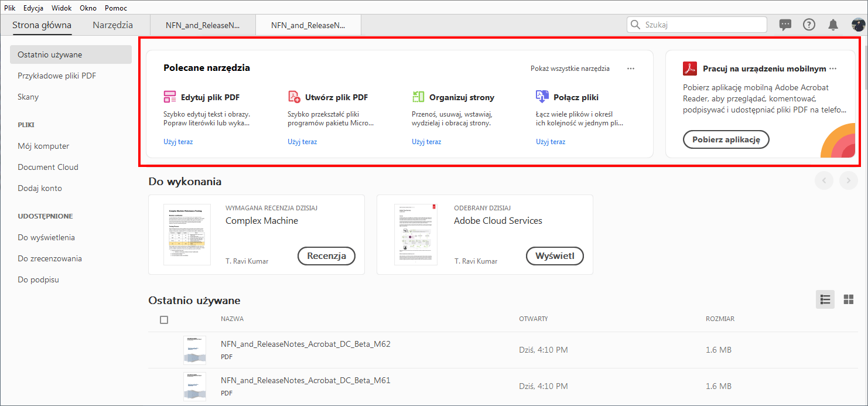Click the Utwórz plik PDF tool icon
This screenshot has height=406, width=868.
[294, 97]
